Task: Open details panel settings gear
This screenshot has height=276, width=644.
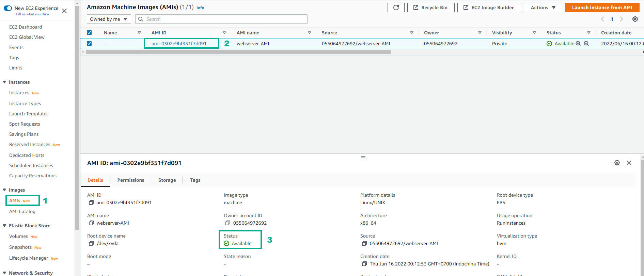Action: click(617, 163)
